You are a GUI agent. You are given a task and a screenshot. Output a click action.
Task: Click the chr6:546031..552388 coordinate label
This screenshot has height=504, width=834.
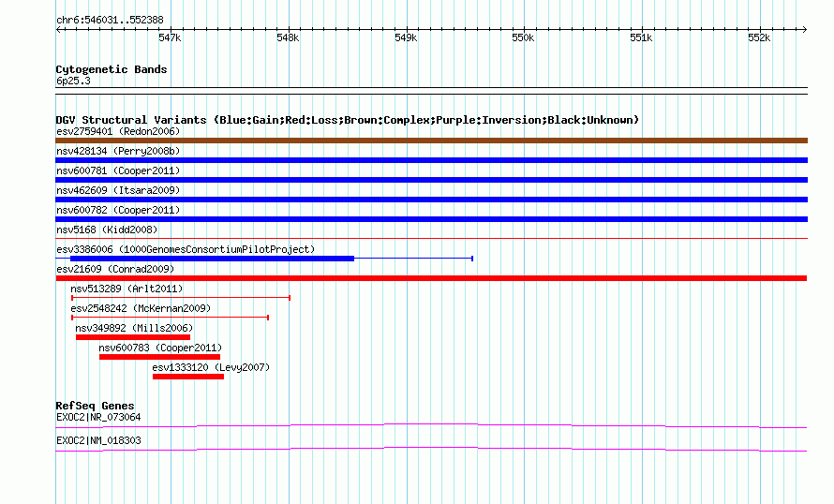110,21
